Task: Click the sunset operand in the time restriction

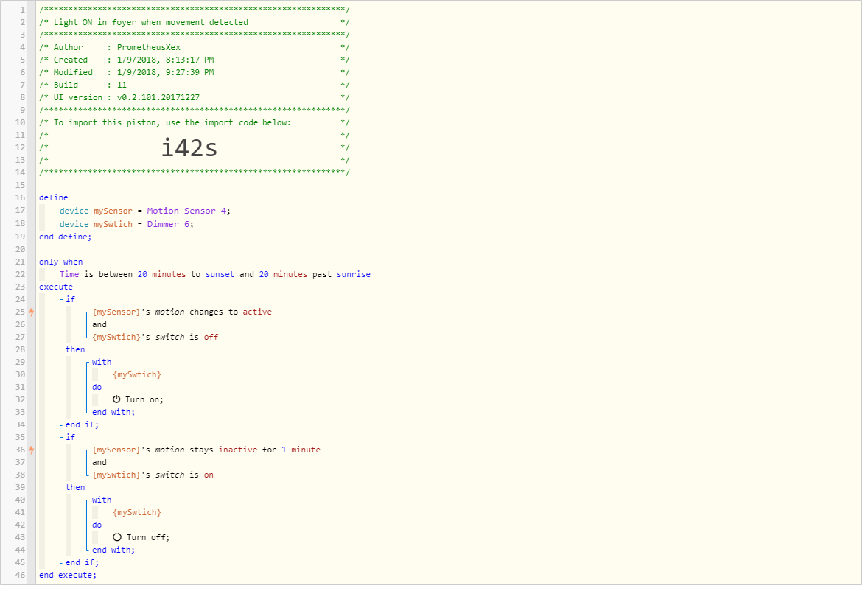Action: click(220, 274)
